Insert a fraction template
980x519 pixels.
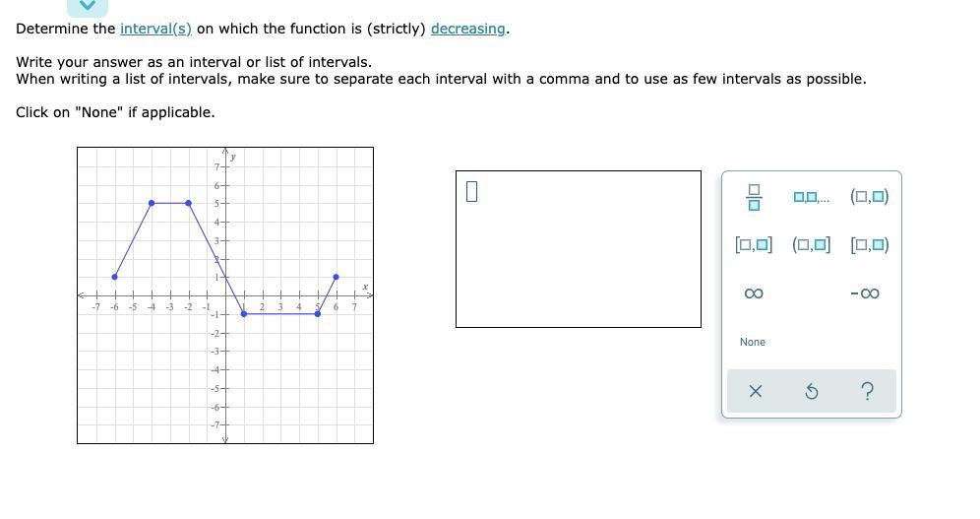tap(754, 197)
